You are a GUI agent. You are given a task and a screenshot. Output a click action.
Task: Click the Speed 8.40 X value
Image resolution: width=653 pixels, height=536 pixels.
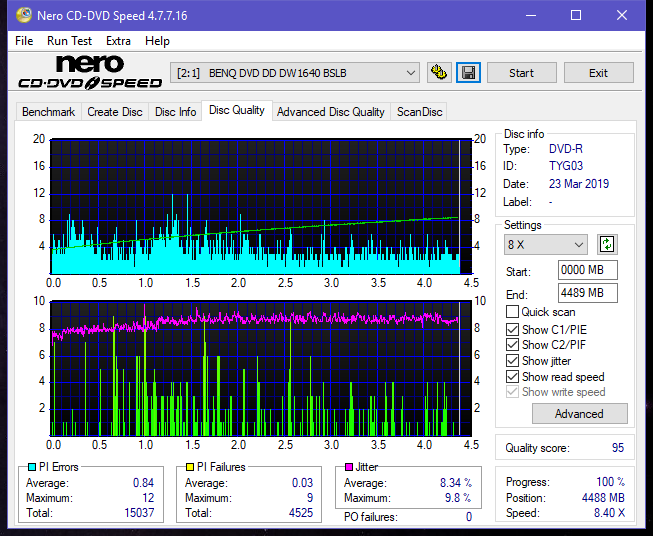click(609, 513)
